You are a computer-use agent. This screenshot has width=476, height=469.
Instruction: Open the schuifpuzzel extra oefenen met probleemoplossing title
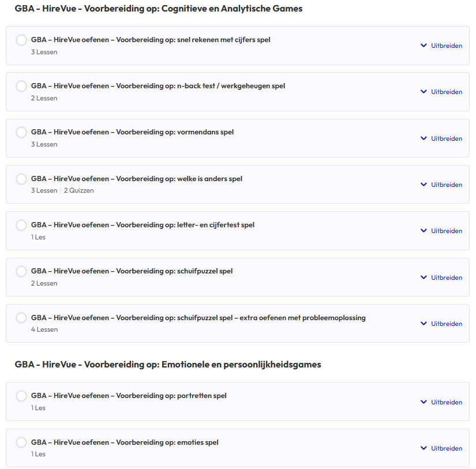pyautogui.click(x=198, y=317)
